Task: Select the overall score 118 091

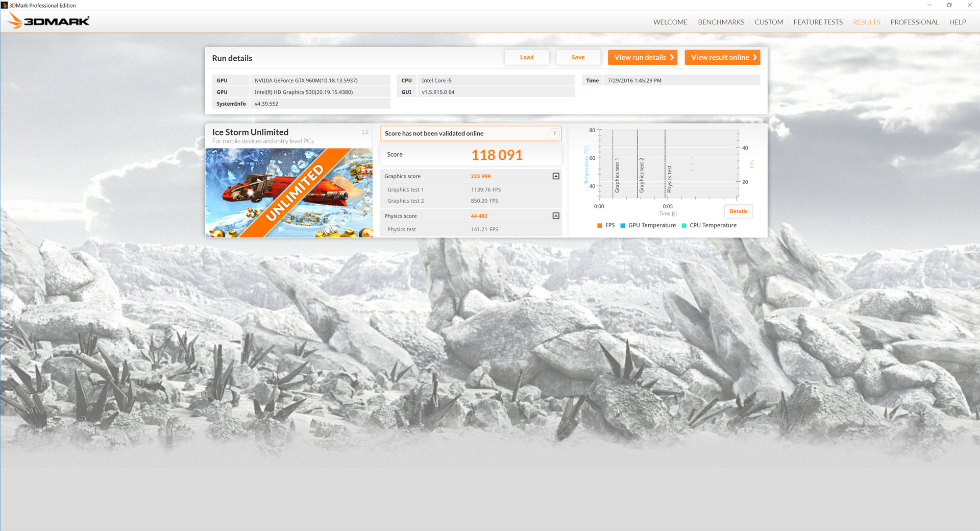Action: pos(497,155)
